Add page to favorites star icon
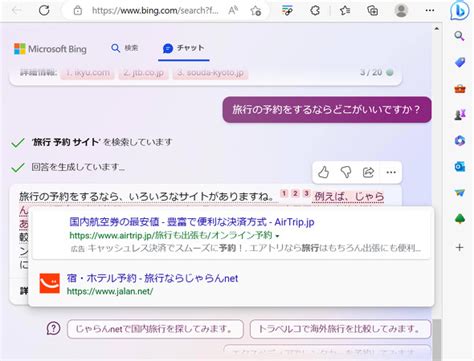Image resolution: width=474 pixels, height=361 pixels. (256, 11)
